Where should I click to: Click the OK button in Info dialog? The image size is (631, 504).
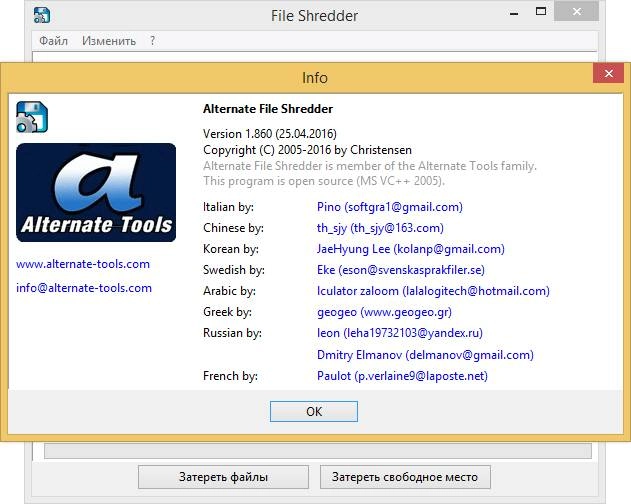(313, 411)
